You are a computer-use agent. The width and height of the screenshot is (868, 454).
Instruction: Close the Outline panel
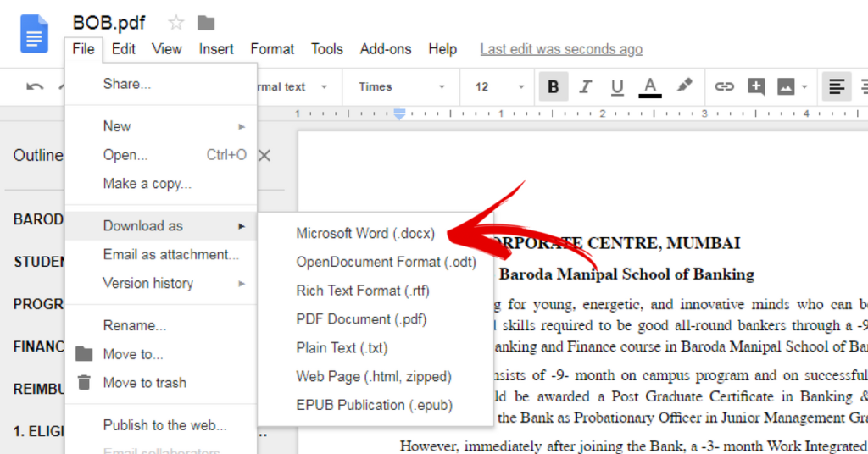264,156
